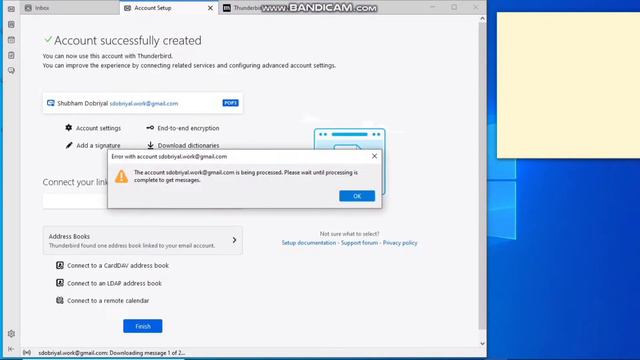Click the CardDAV address book icon
Image resolution: width=640 pixels, height=360 pixels.
tap(60, 265)
